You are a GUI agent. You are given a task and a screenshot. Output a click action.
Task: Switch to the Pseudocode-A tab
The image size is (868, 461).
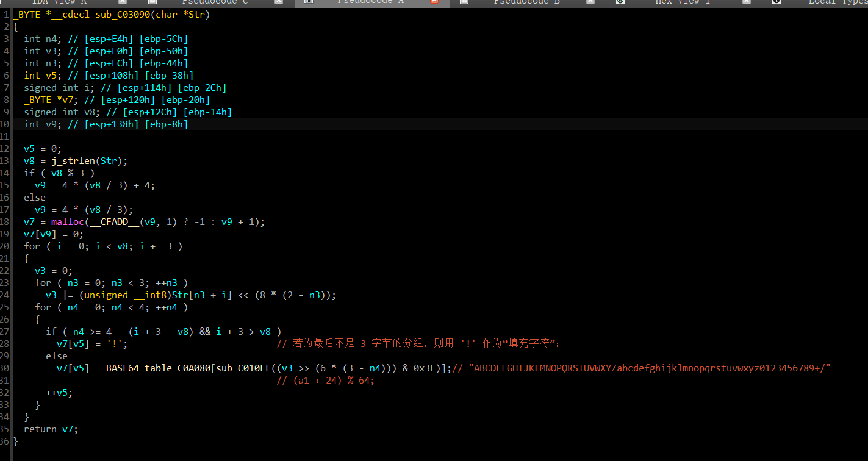click(371, 2)
